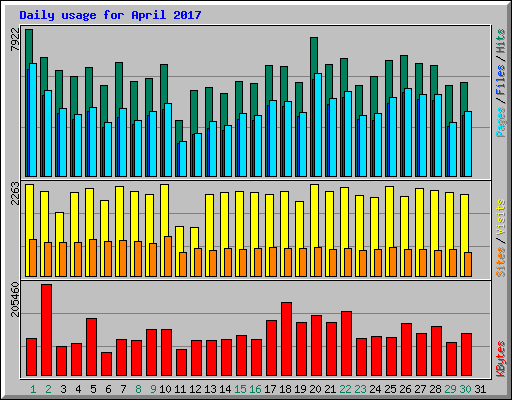Click day label 11 on x-axis
512x400 pixels.
180,389
